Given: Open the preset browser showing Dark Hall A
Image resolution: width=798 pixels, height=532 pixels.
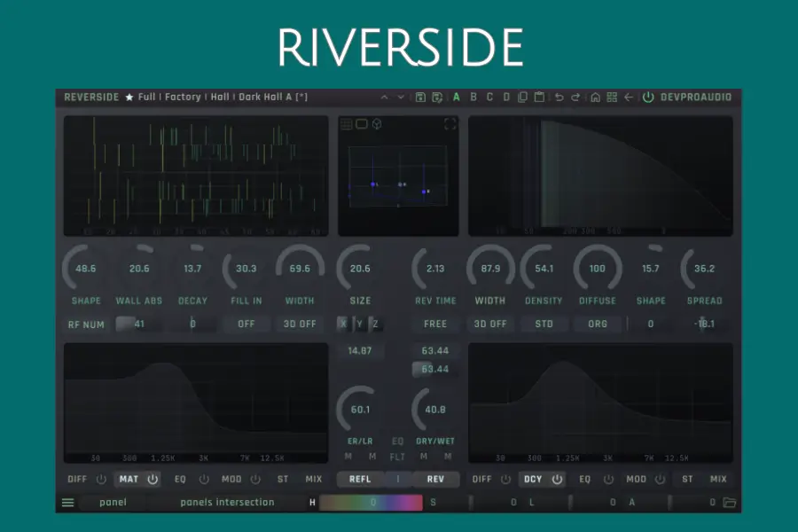Looking at the screenshot, I should click(x=223, y=97).
